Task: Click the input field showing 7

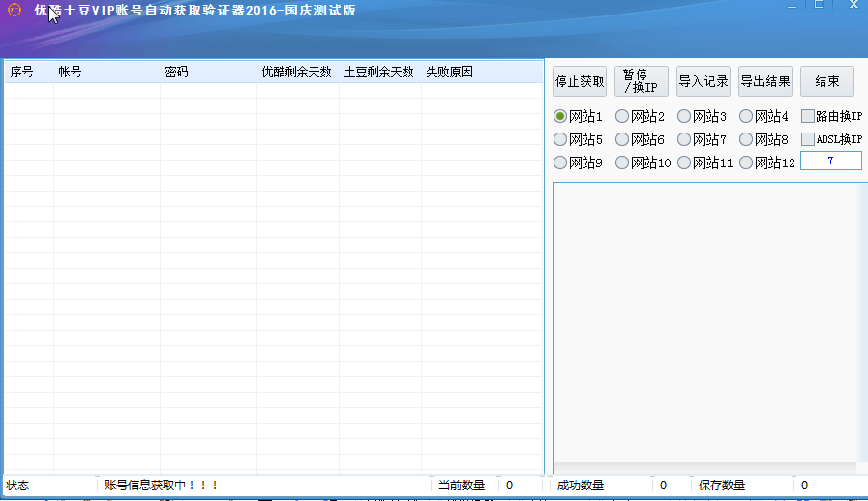Action: coord(830,161)
